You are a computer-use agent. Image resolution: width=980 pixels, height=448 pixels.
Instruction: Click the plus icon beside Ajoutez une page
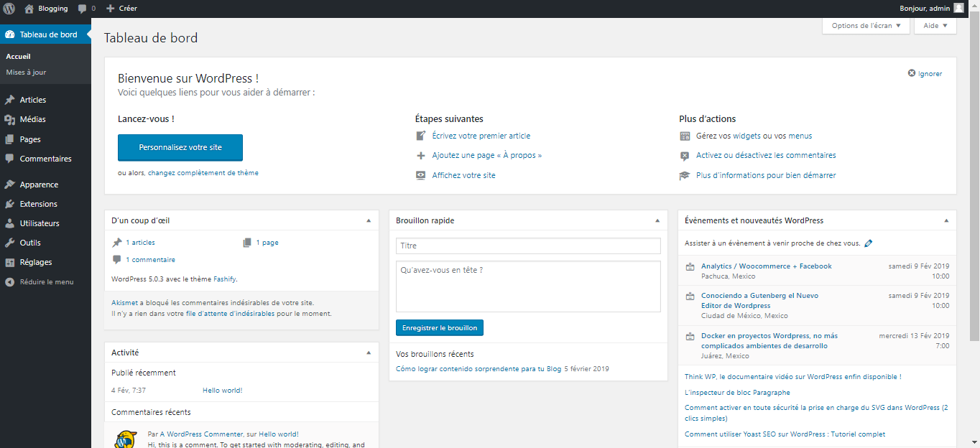click(421, 155)
